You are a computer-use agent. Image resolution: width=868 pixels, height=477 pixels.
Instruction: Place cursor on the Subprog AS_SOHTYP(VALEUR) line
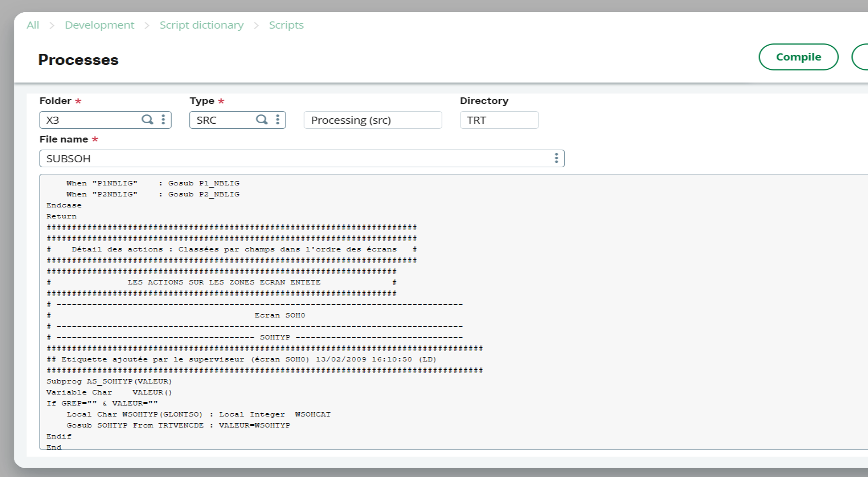click(x=109, y=381)
